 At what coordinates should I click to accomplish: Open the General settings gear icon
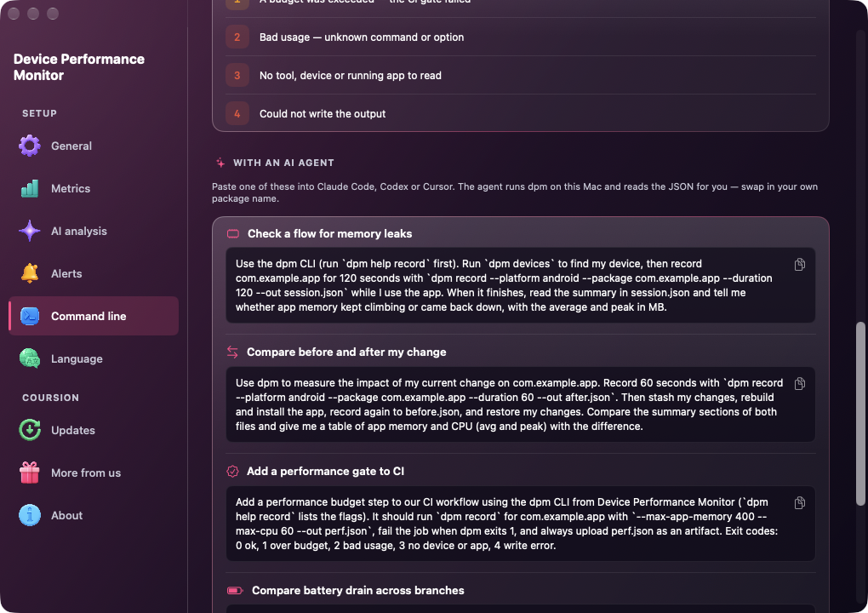coord(30,146)
